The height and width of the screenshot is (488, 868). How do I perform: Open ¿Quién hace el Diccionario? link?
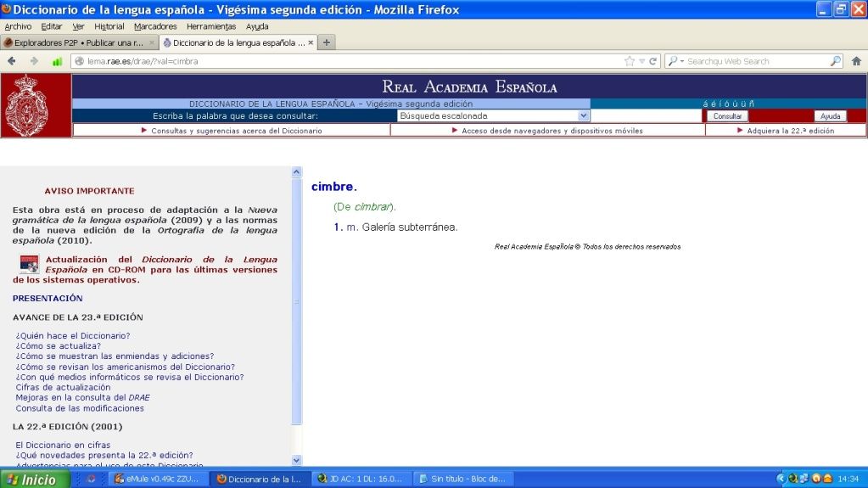pyautogui.click(x=72, y=336)
